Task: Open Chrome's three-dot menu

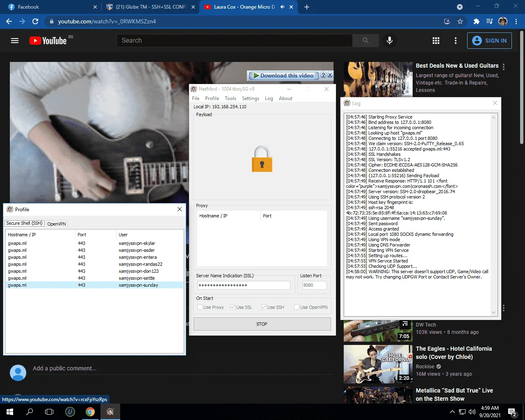Action: (516, 21)
